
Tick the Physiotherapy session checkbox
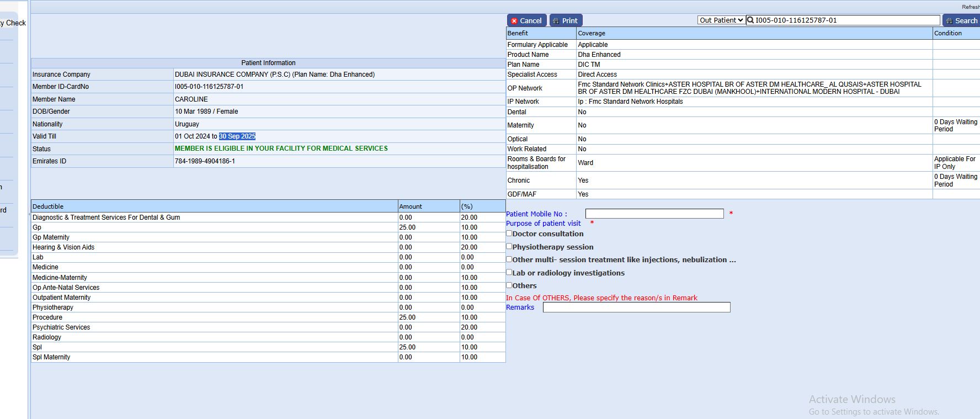pyautogui.click(x=509, y=247)
